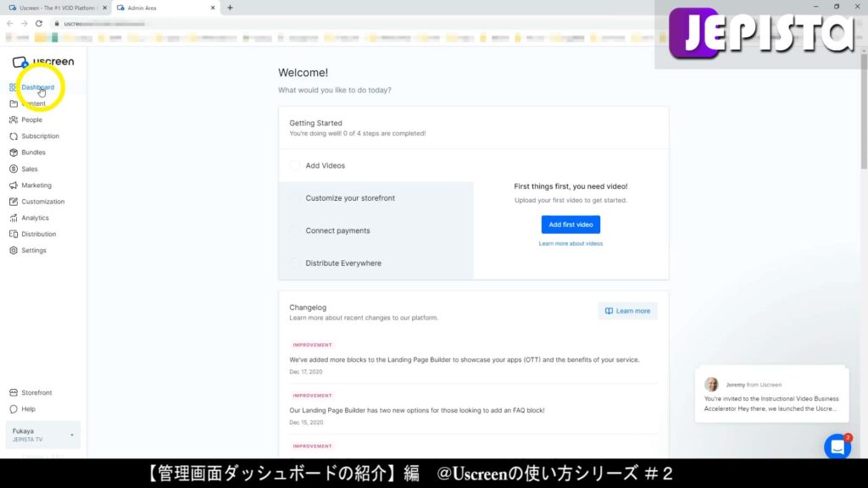Click the Customization pencil icon

[14, 202]
